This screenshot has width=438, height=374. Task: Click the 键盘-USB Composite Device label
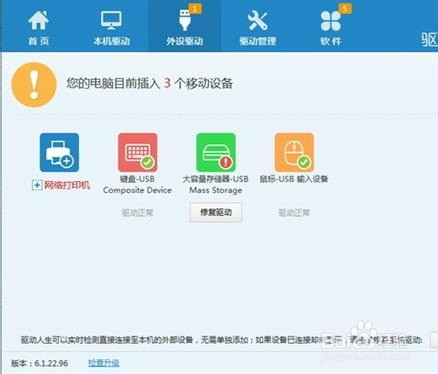click(137, 184)
